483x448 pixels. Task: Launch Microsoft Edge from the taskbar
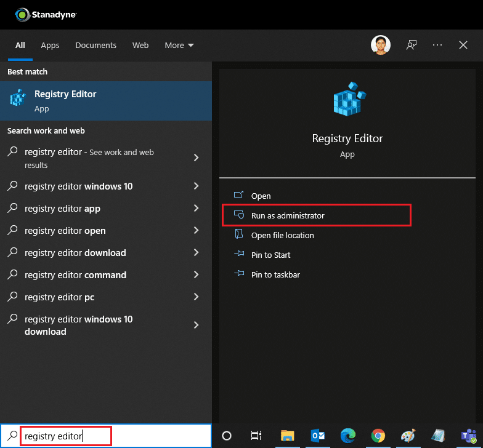point(348,436)
